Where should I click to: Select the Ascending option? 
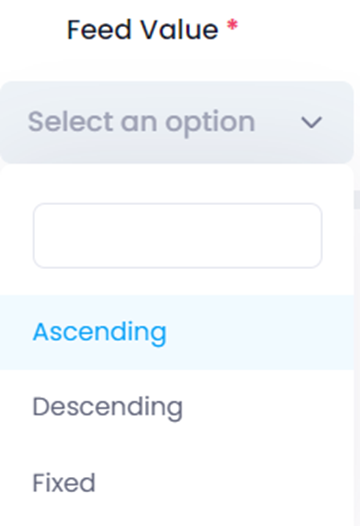177,332
